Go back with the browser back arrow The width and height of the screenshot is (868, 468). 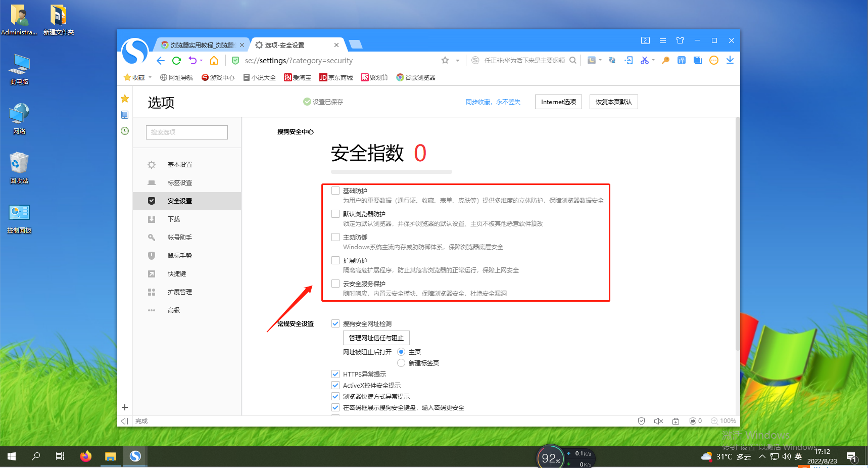(x=161, y=61)
